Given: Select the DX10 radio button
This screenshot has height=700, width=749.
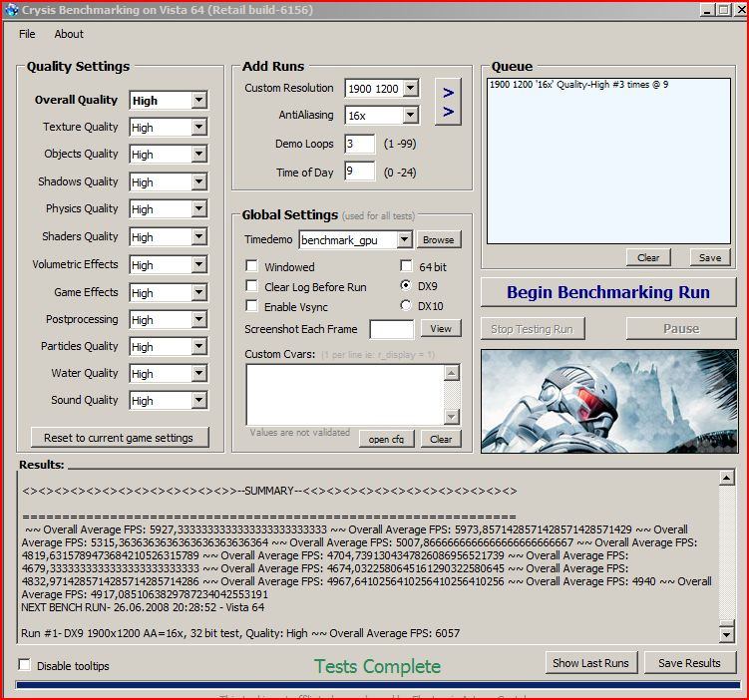Looking at the screenshot, I should 406,305.
